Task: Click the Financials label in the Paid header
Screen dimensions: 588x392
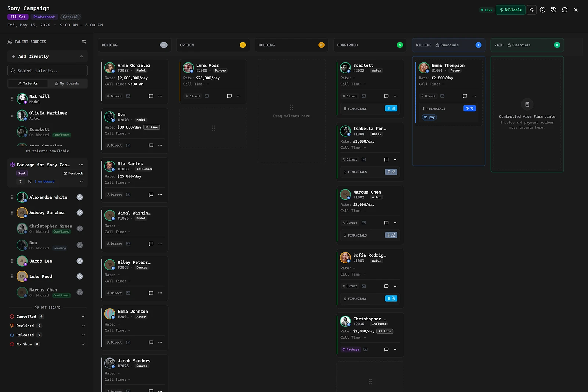Action: (519, 45)
